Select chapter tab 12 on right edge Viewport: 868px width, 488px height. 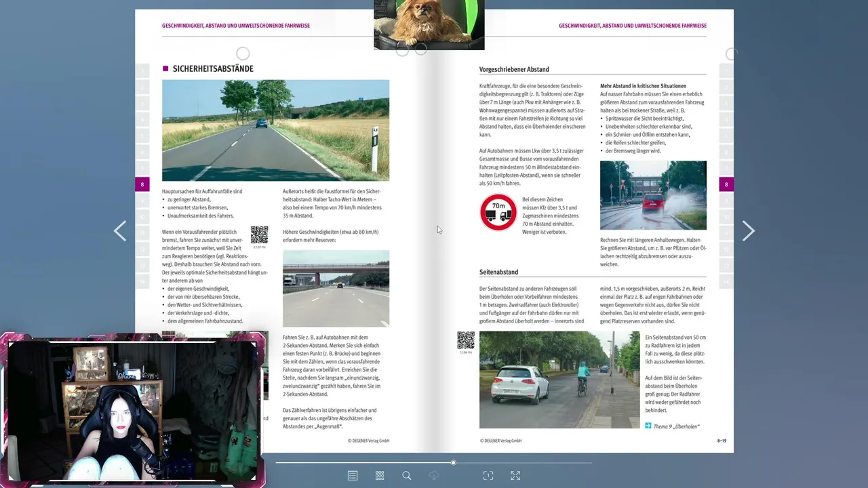(x=726, y=249)
